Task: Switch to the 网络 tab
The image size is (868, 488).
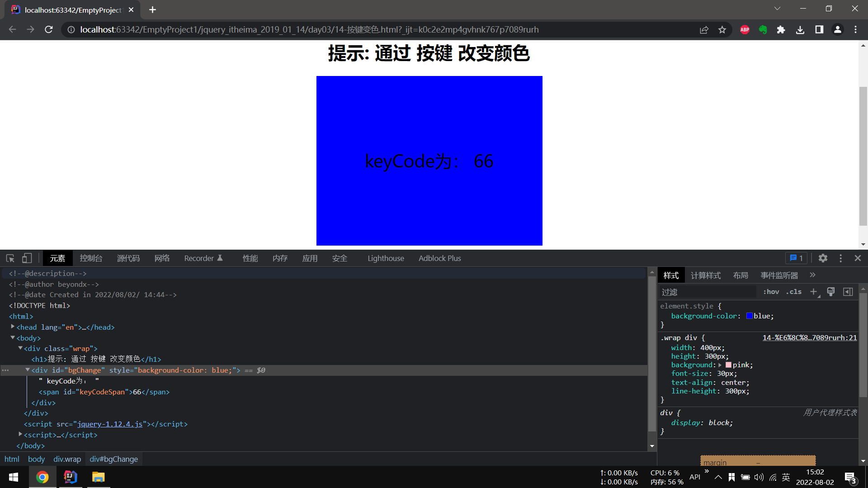Action: [162, 258]
